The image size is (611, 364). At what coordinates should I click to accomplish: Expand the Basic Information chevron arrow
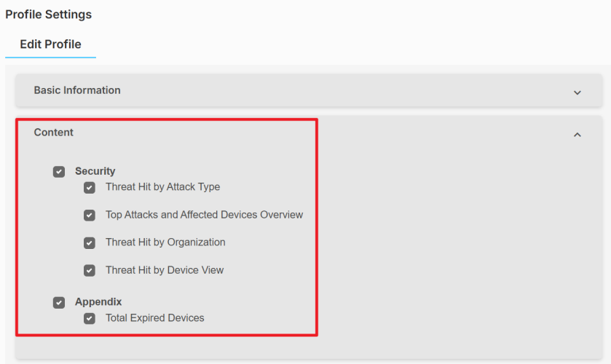tap(577, 92)
